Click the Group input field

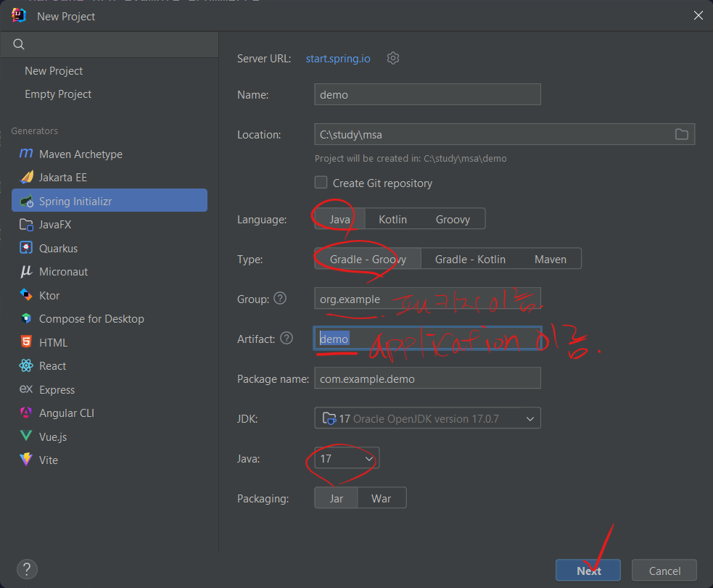(427, 299)
